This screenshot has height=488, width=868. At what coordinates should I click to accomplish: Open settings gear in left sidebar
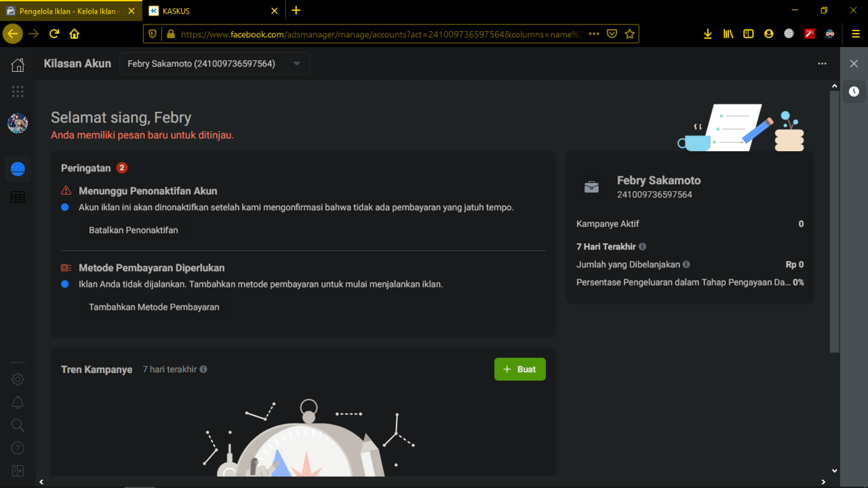pos(18,380)
